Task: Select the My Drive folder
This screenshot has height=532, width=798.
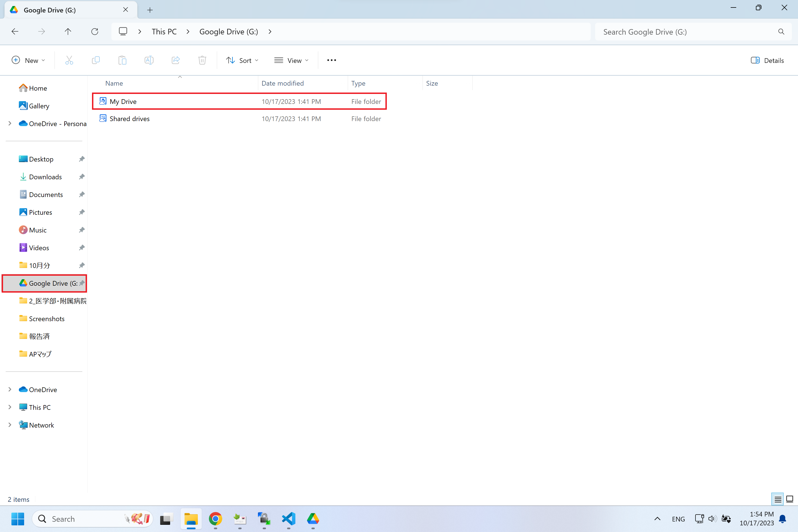Action: pos(239,101)
